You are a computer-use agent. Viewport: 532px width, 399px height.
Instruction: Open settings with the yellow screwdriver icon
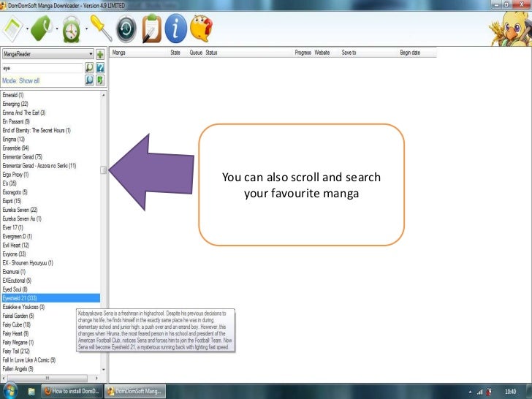point(101,28)
